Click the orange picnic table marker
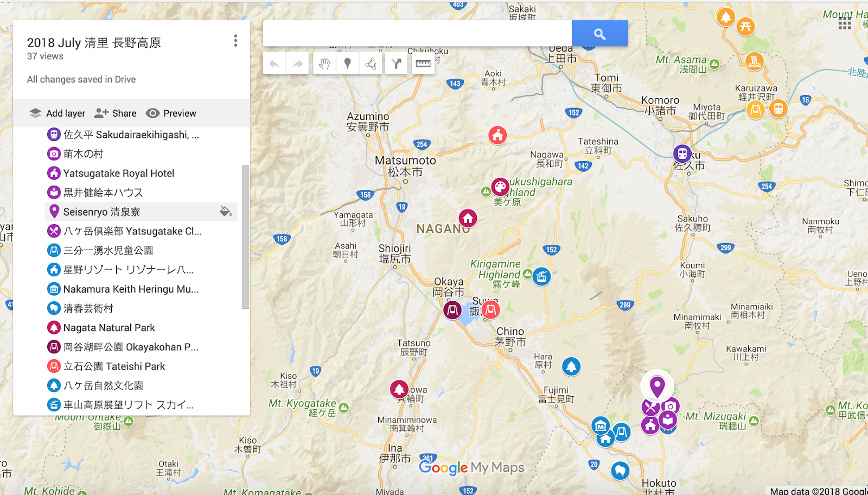The height and width of the screenshot is (495, 868). tap(746, 26)
